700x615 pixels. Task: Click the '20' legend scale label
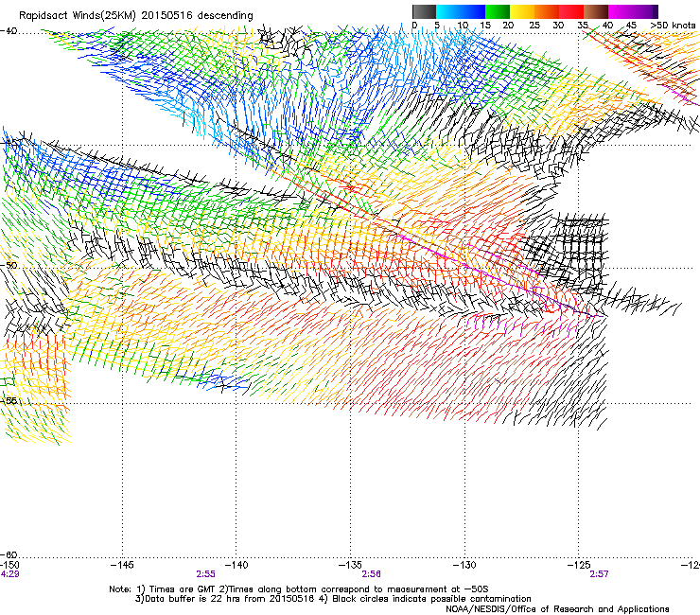coord(508,26)
